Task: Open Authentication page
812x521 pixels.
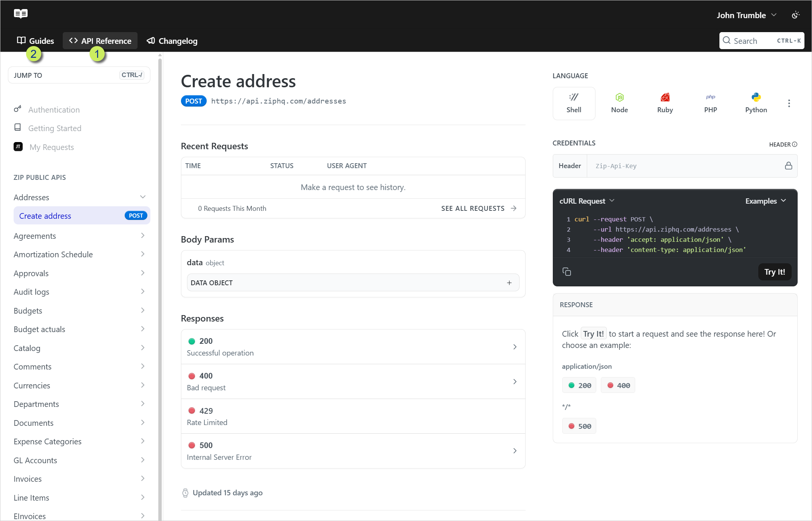Action: [x=54, y=110]
